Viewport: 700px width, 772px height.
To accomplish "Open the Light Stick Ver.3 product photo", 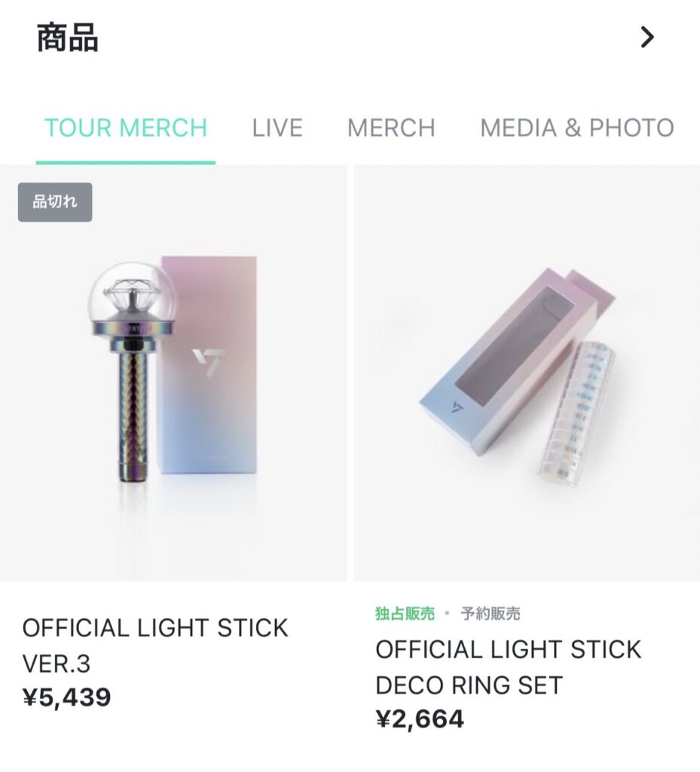I will (x=173, y=373).
